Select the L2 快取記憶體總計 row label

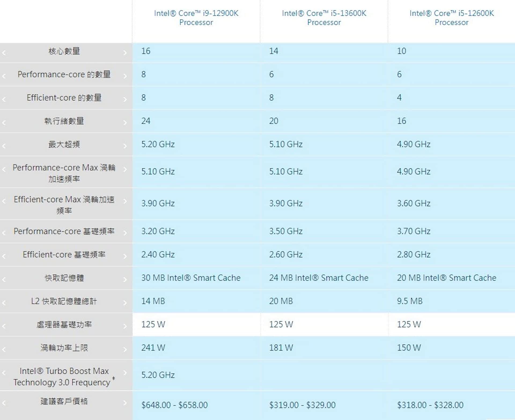64,301
